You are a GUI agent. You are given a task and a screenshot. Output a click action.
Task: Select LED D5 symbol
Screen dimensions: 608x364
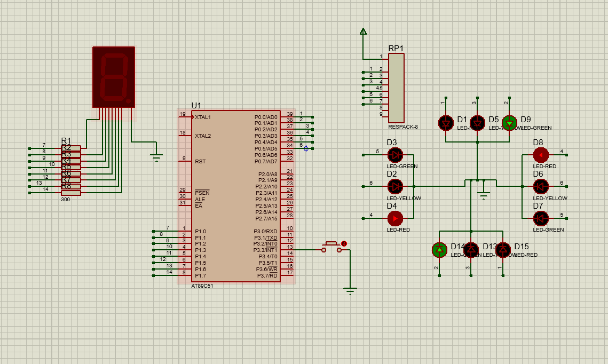tap(477, 123)
